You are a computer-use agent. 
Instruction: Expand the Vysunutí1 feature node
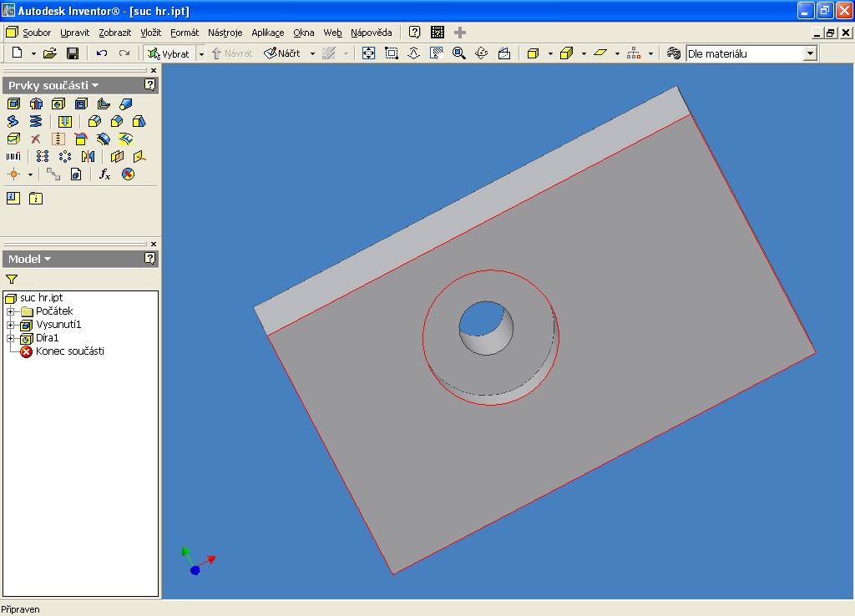[x=11, y=325]
